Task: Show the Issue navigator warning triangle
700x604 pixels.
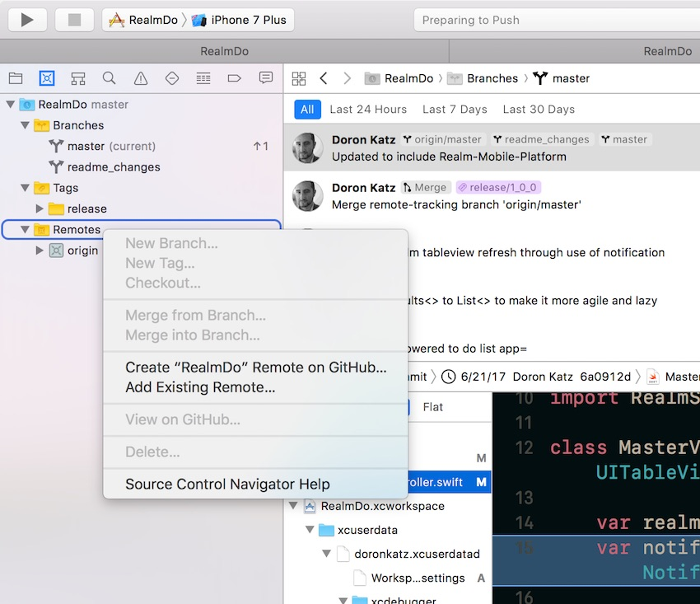Action: (140, 77)
